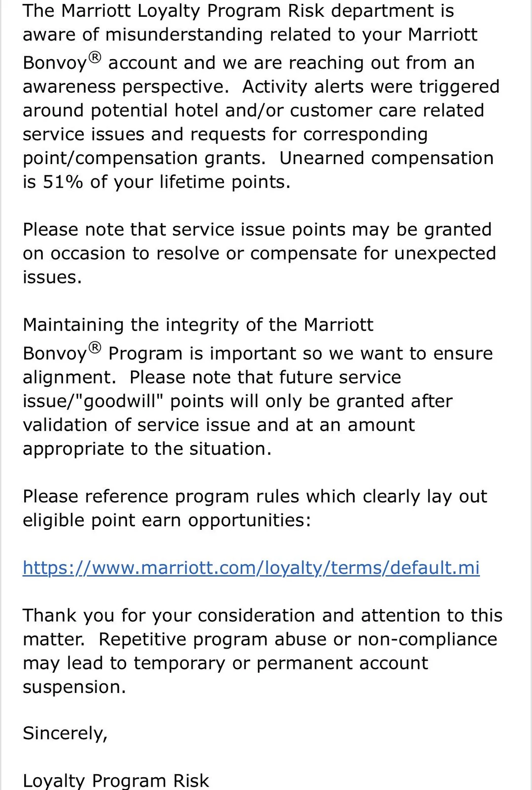Click the '51%' figure in the text
The width and height of the screenshot is (532, 790).
point(63,182)
